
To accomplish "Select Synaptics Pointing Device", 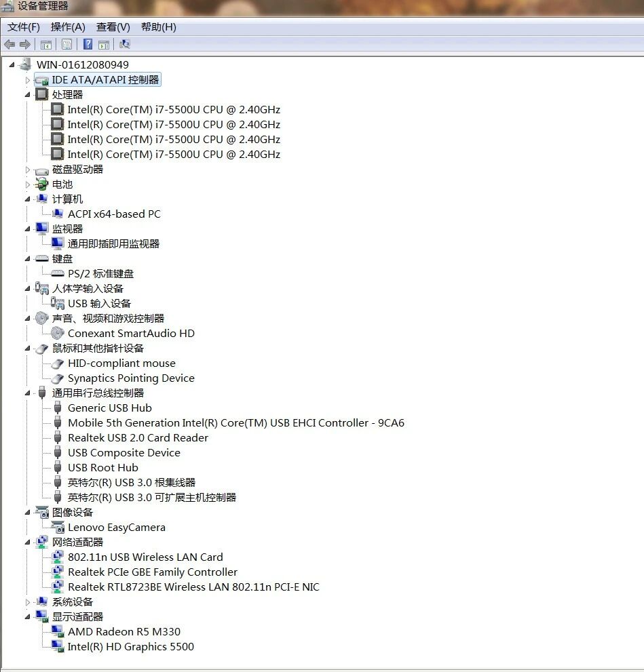I will [131, 378].
